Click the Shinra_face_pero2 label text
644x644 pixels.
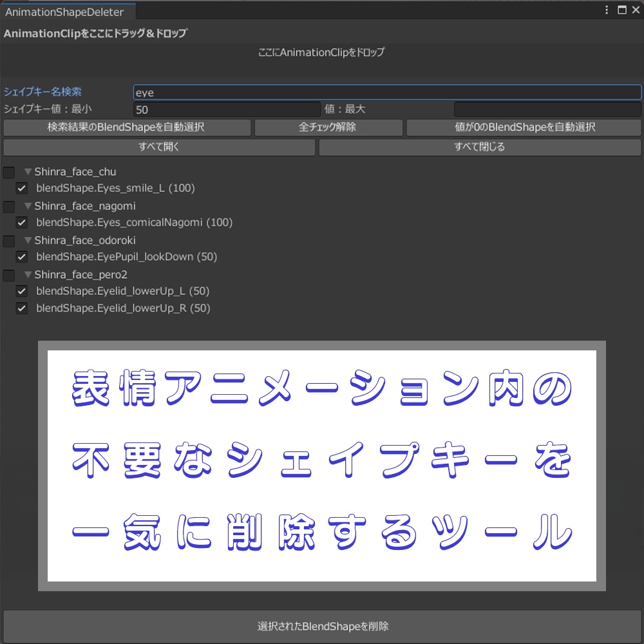(81, 275)
